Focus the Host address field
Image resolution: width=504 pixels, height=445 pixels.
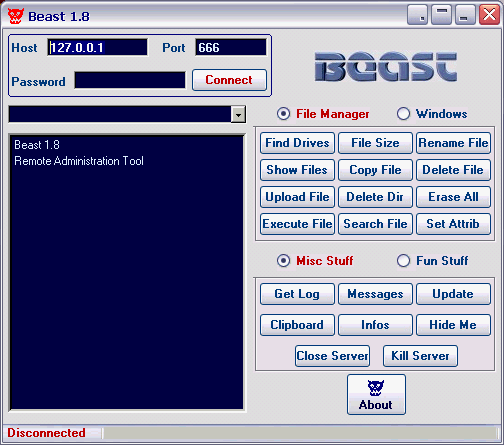tap(97, 47)
